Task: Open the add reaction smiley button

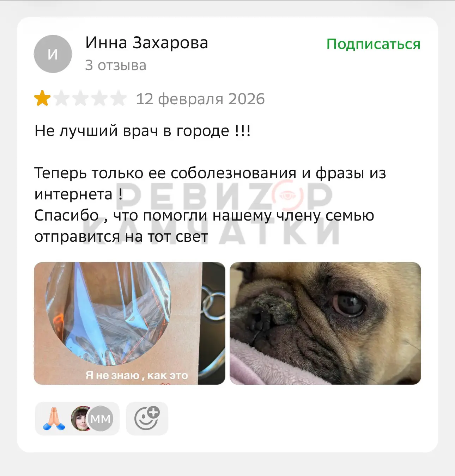Action: 147,419
